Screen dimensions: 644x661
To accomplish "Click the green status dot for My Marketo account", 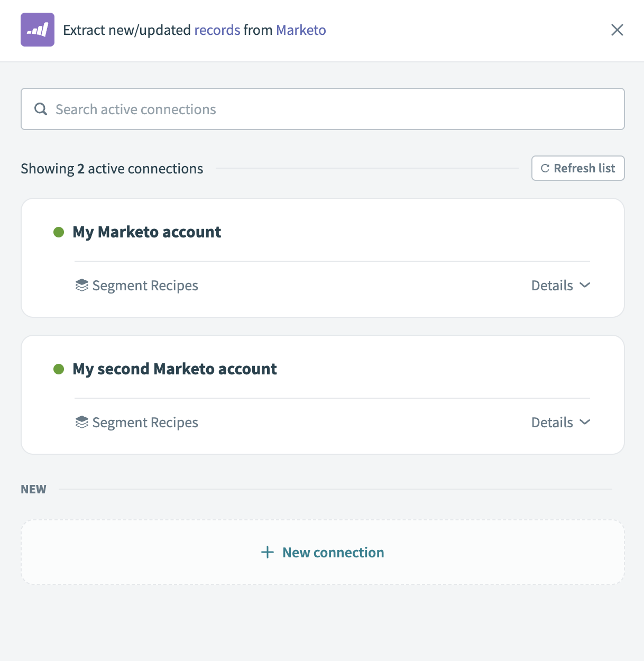I will pyautogui.click(x=58, y=232).
